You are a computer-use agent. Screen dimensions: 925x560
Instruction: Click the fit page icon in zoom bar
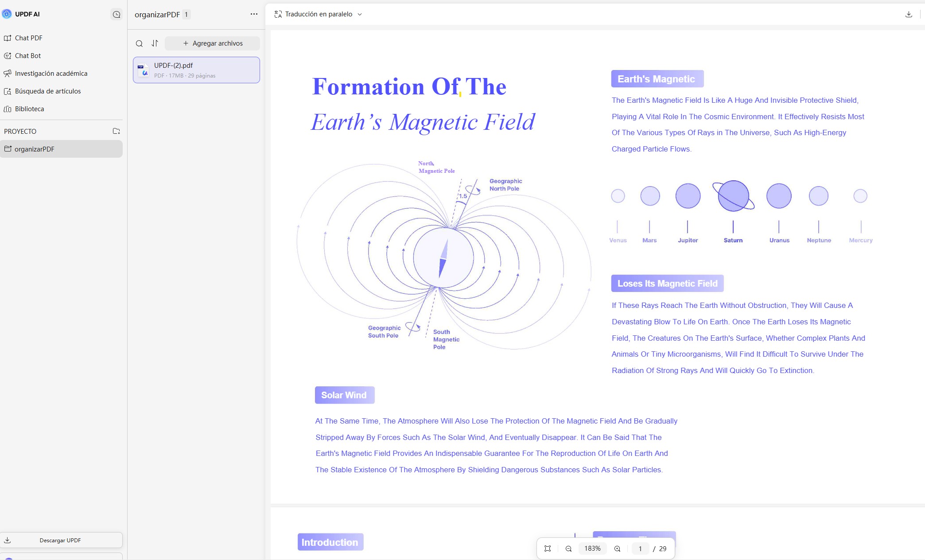pyautogui.click(x=548, y=548)
